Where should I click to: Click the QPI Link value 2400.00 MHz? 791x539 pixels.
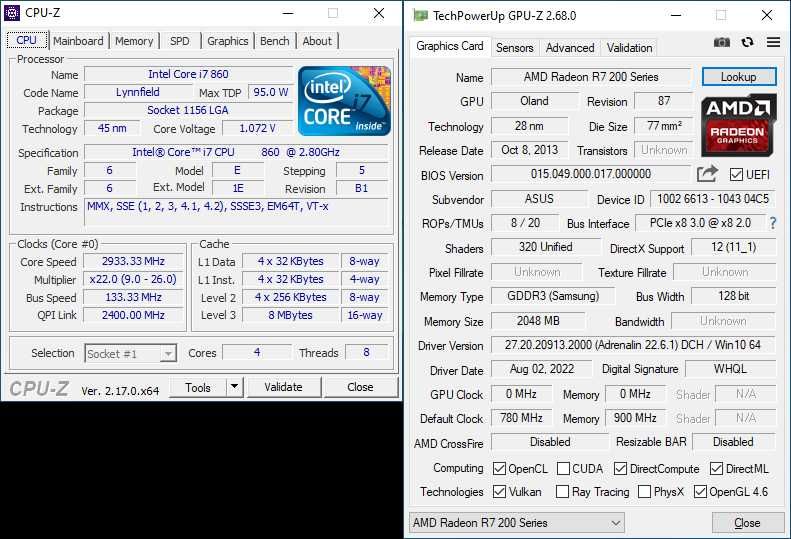(133, 315)
